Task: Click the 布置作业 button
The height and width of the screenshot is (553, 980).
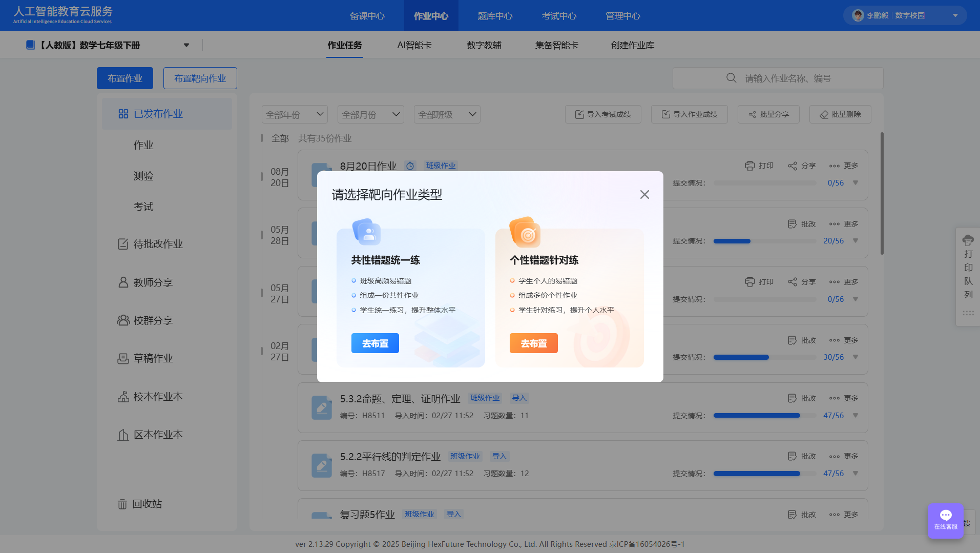Action: (x=124, y=78)
